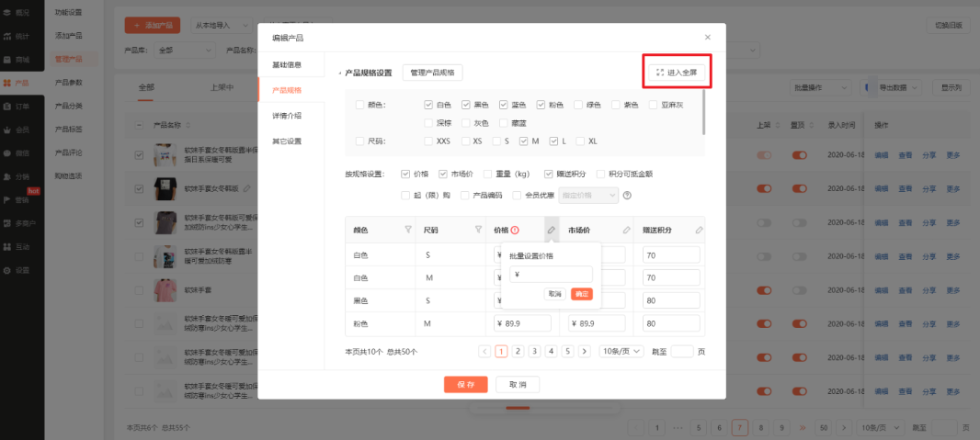
Task: Open the 10条/页 dropdown below product list
Action: point(880,427)
